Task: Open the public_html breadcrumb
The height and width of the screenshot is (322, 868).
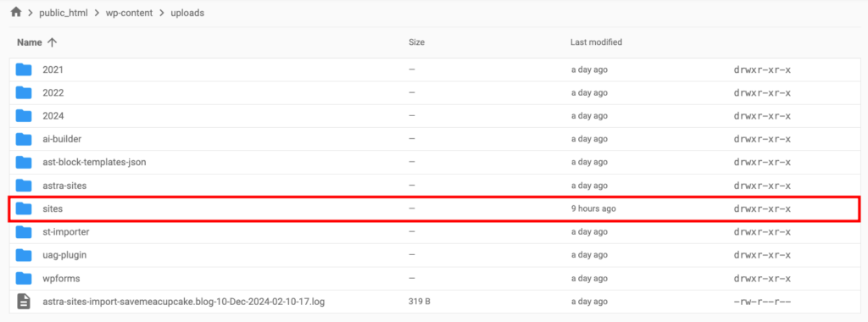Action: (x=63, y=13)
